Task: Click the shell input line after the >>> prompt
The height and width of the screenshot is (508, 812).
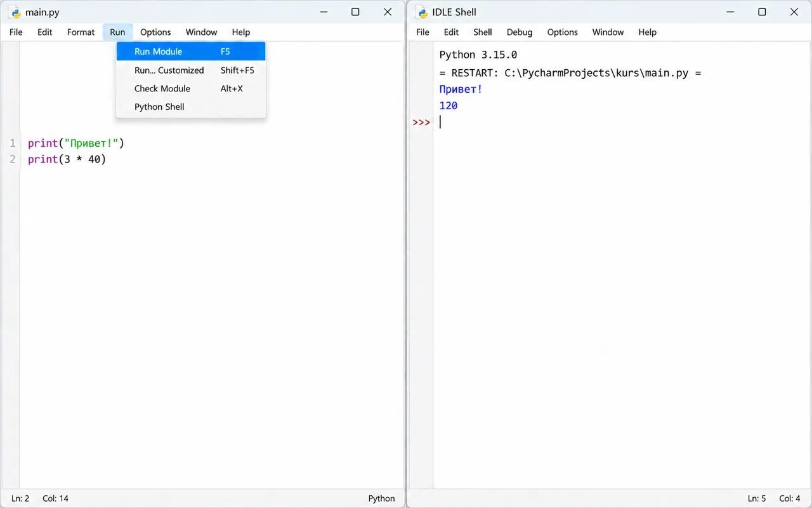Action: click(622, 122)
